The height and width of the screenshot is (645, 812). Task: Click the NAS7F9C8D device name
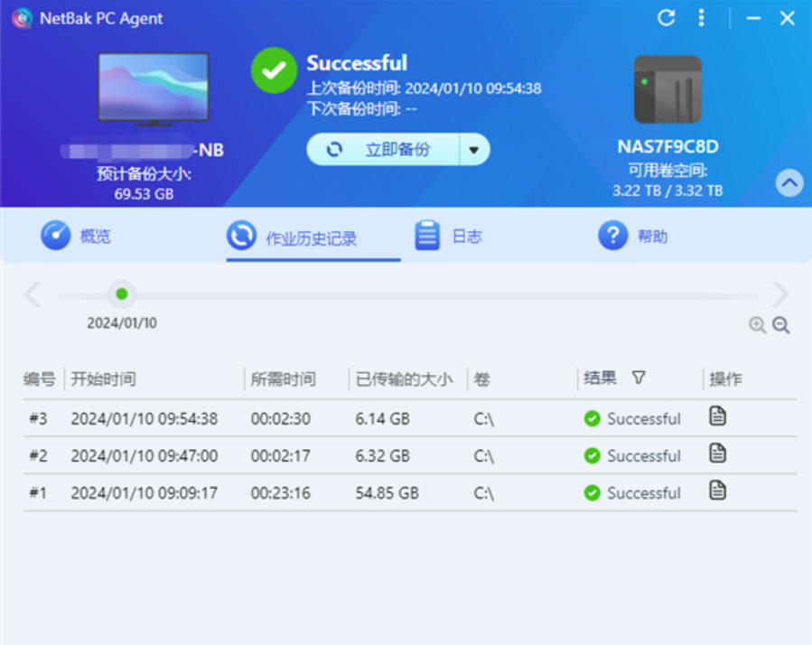667,146
